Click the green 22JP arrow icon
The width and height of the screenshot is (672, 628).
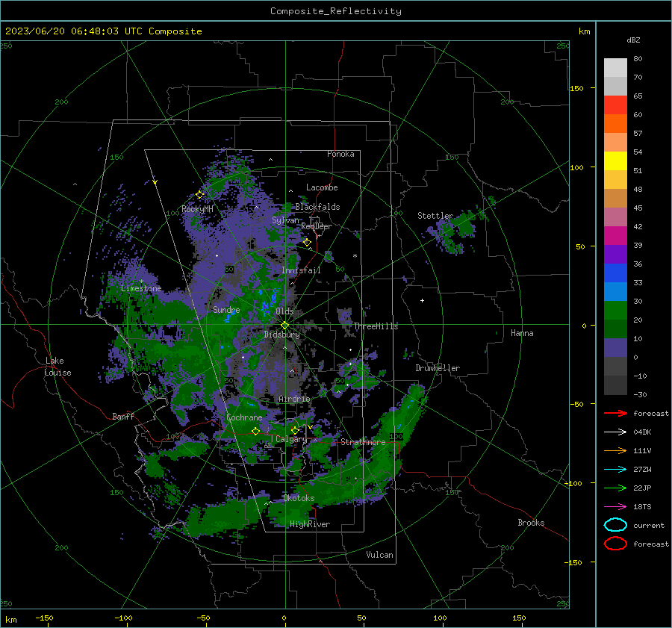(615, 488)
